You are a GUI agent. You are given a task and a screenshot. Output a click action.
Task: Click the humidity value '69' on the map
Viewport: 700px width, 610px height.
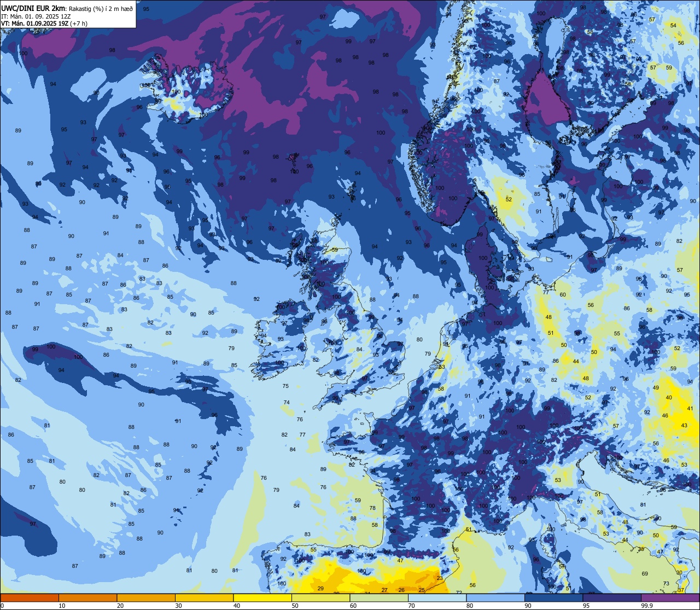pyautogui.click(x=645, y=574)
